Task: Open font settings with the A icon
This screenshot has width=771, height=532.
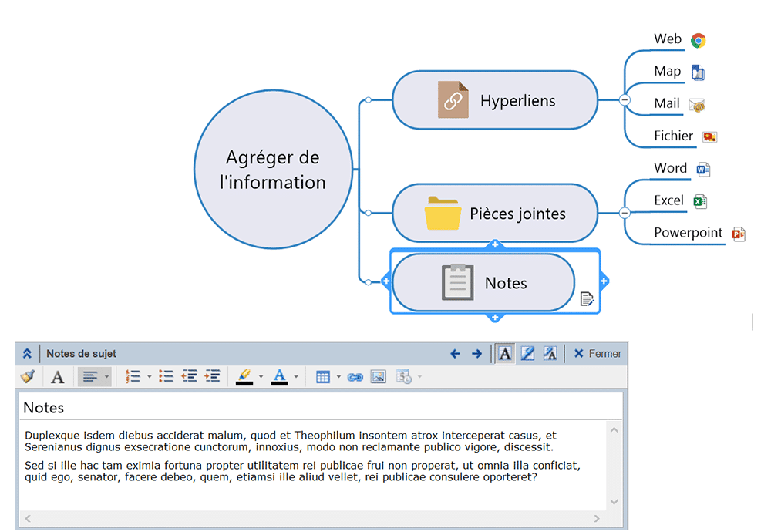Action: (x=57, y=377)
